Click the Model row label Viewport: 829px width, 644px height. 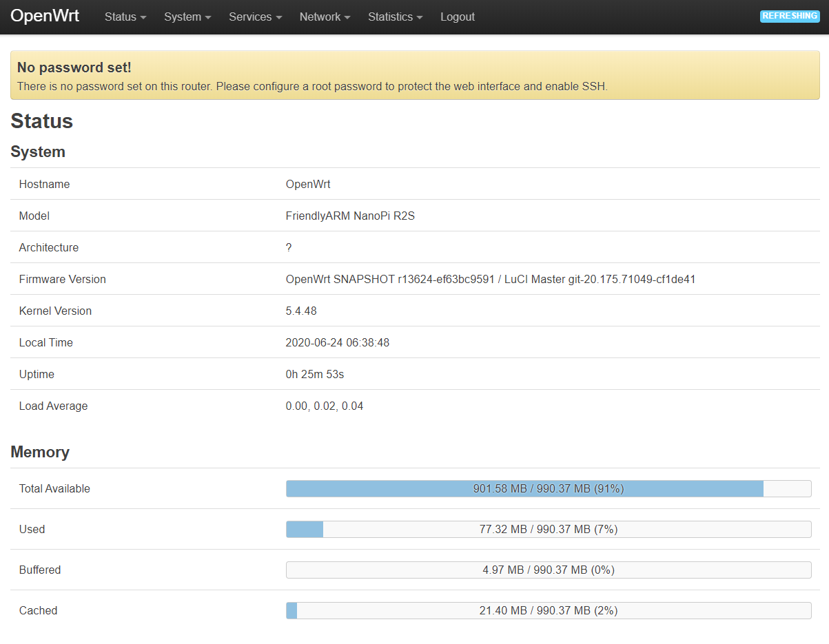tap(34, 216)
